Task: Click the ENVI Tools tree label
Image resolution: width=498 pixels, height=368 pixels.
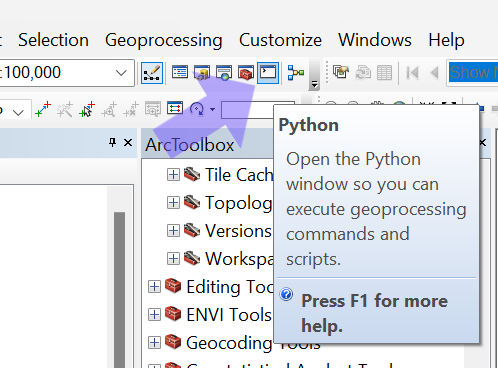Action: coord(229,315)
